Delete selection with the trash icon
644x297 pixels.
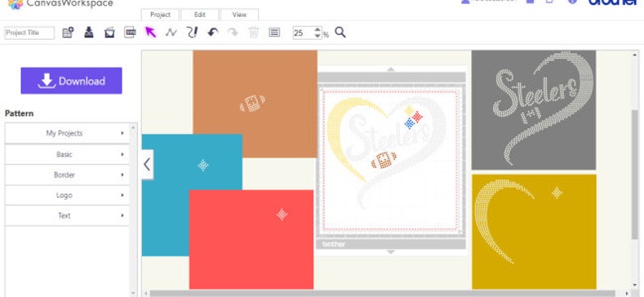point(253,32)
